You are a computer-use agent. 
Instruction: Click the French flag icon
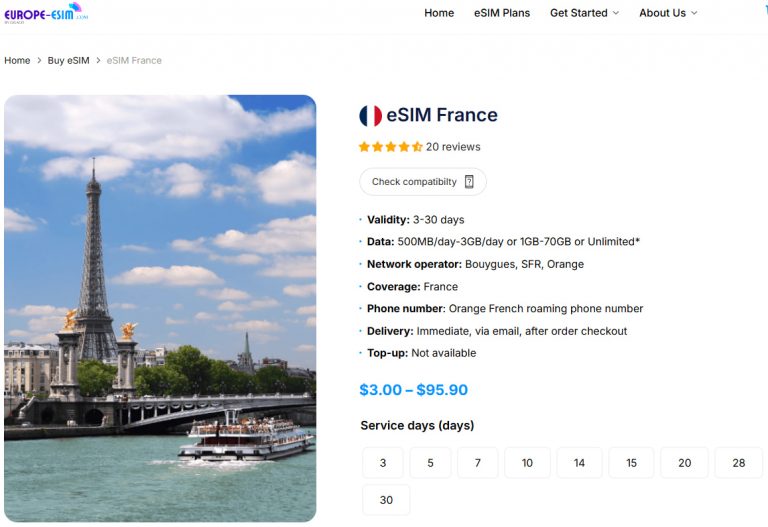point(370,116)
